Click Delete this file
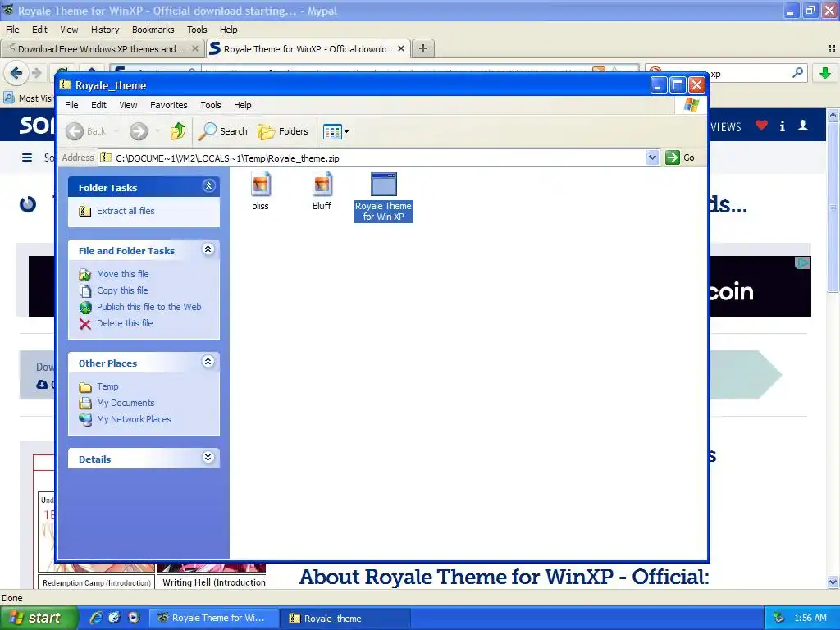The image size is (840, 630). point(125,323)
